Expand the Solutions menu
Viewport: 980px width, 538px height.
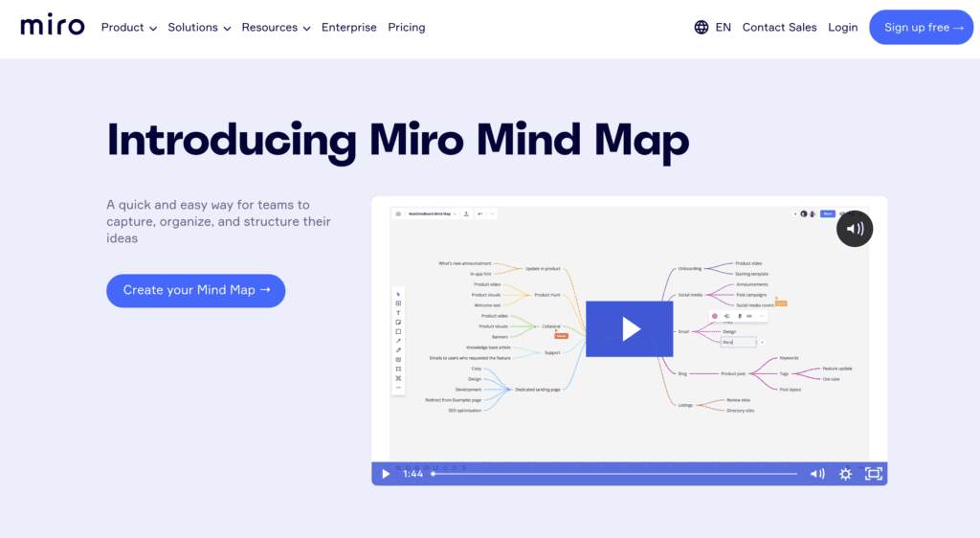coord(199,28)
